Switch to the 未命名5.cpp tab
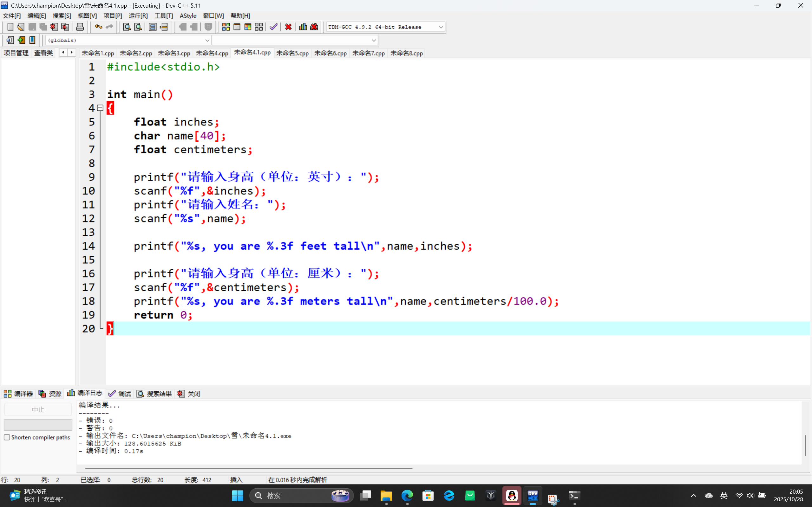The image size is (812, 507). pos(292,53)
